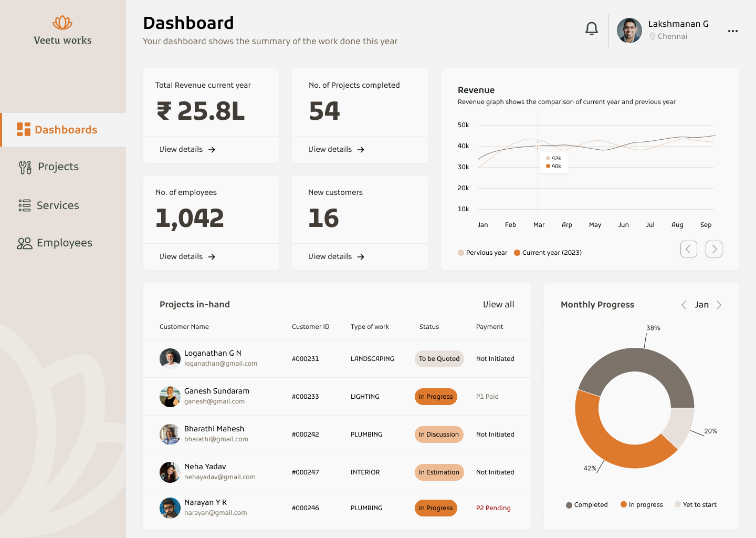756x538 pixels.
Task: Click the Chennai location pin icon
Action: pyautogui.click(x=653, y=36)
